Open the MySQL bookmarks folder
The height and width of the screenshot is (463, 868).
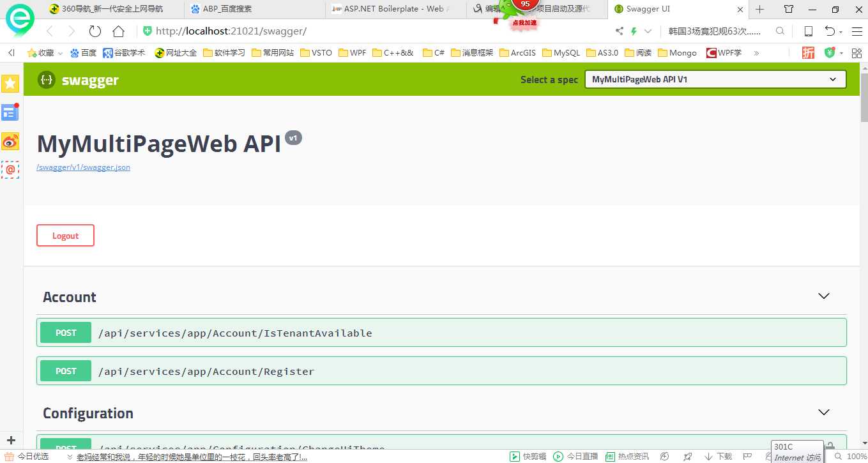point(561,53)
